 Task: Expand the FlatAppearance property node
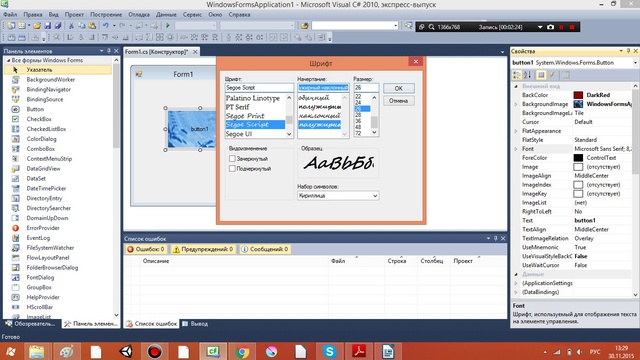[516, 131]
